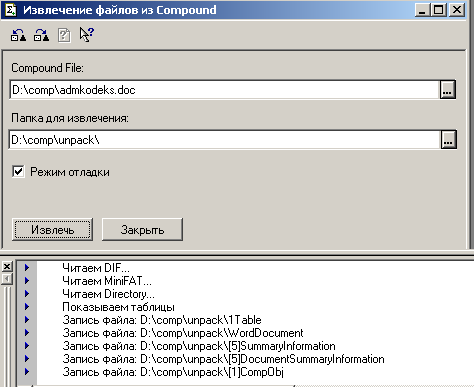Screen dimensions: 474x387
Task: Click the application icon in title bar
Action: pyautogui.click(x=10, y=10)
